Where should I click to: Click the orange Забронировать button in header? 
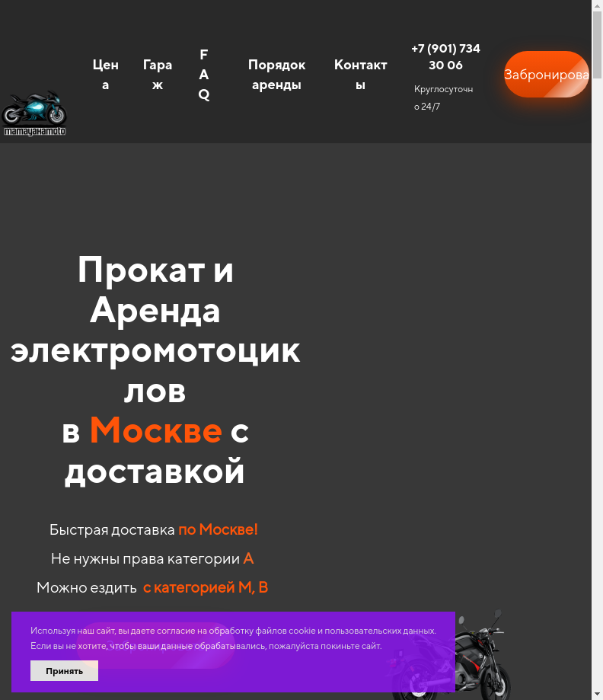[x=547, y=74]
